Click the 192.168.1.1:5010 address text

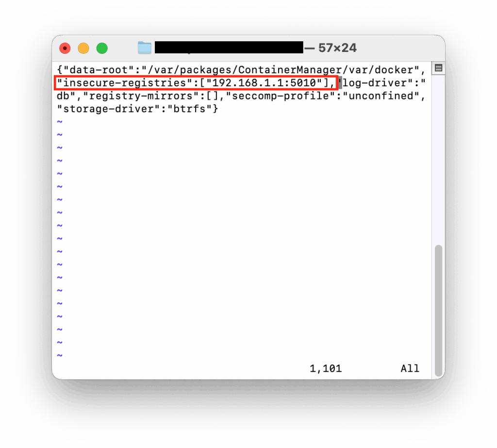click(264, 83)
